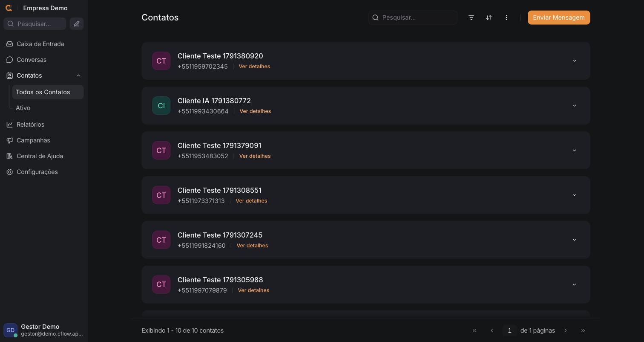Open Caixa de Entrada in the sidebar
Screen dimensions: 644x342
[43, 44]
